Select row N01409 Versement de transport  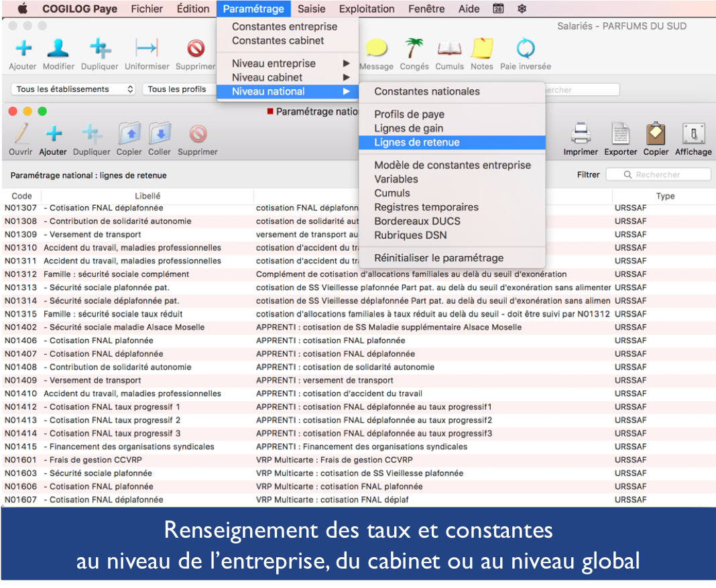359,380
